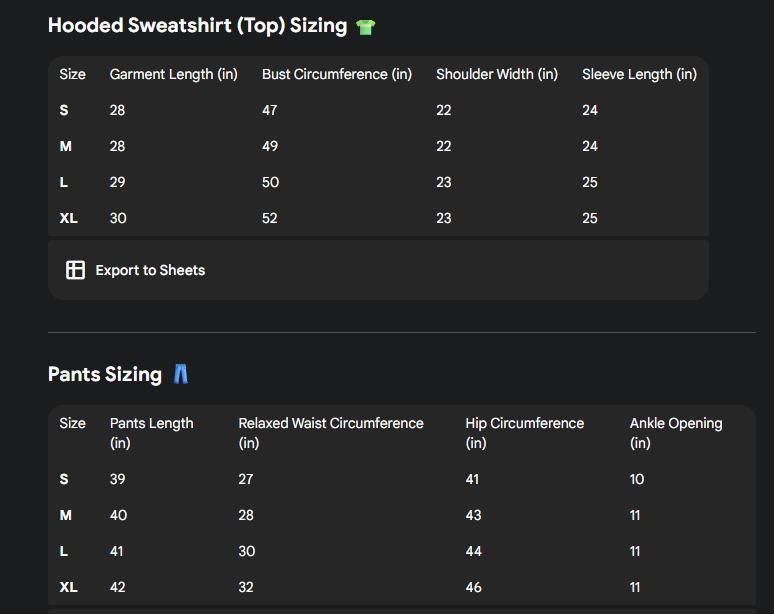
Task: Click the relaxed waist value 32
Action: pyautogui.click(x=246, y=587)
